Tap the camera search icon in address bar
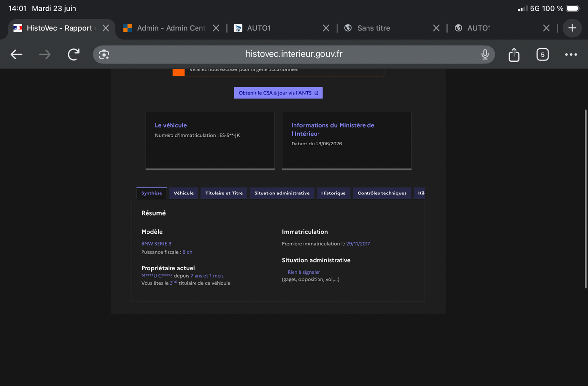 click(x=104, y=54)
